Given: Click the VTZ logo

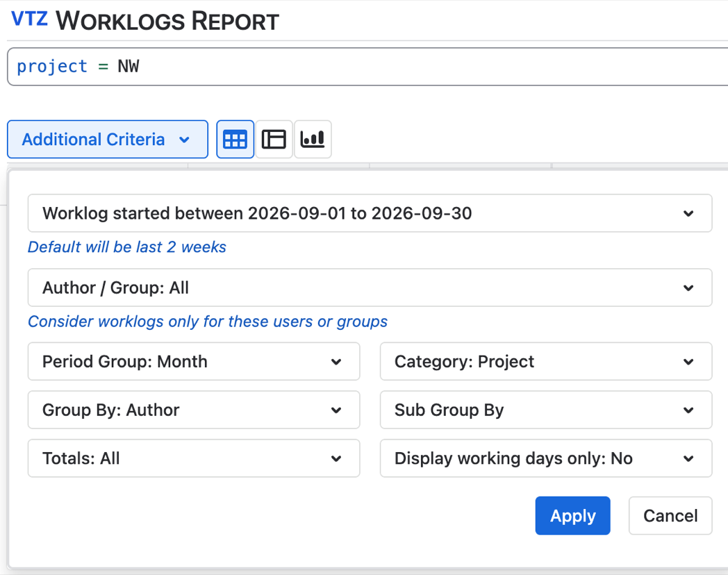Looking at the screenshot, I should [29, 19].
